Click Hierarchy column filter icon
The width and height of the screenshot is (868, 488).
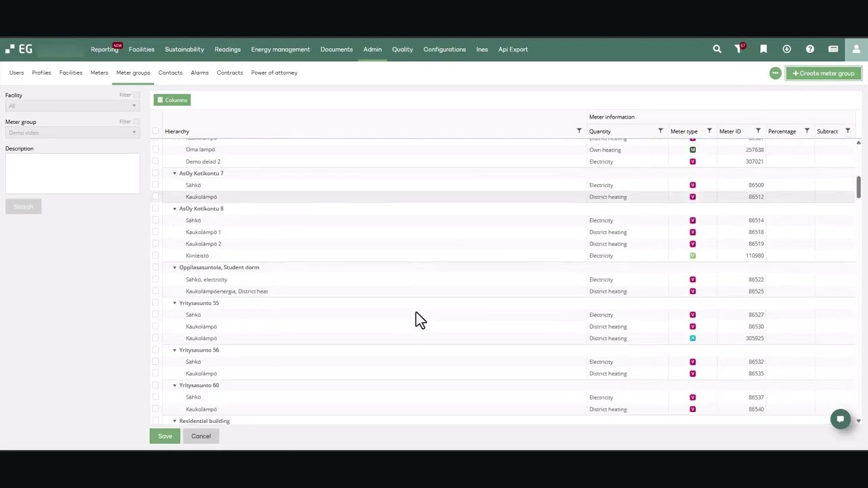[579, 131]
